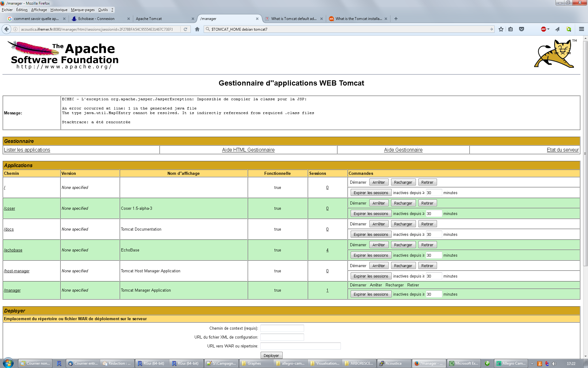
Task: Click the Deployer button
Action: point(271,355)
